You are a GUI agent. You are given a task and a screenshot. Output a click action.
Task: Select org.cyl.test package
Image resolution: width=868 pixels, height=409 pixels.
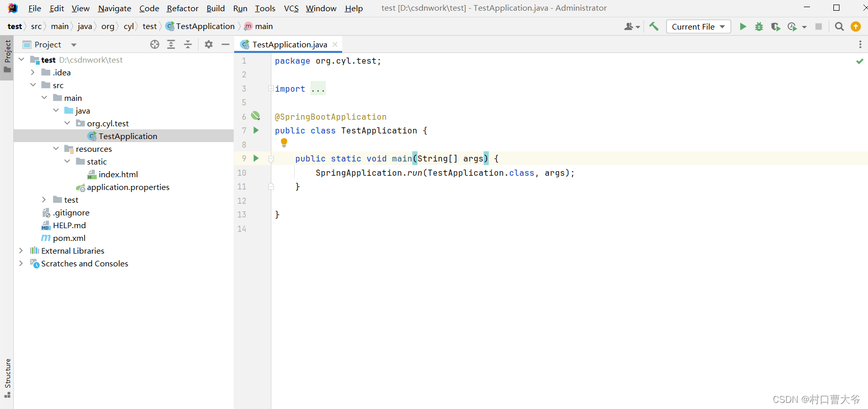coord(107,123)
